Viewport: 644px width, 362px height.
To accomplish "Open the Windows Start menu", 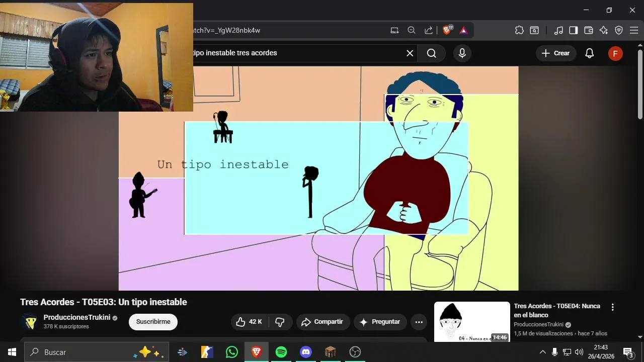I will [12, 352].
